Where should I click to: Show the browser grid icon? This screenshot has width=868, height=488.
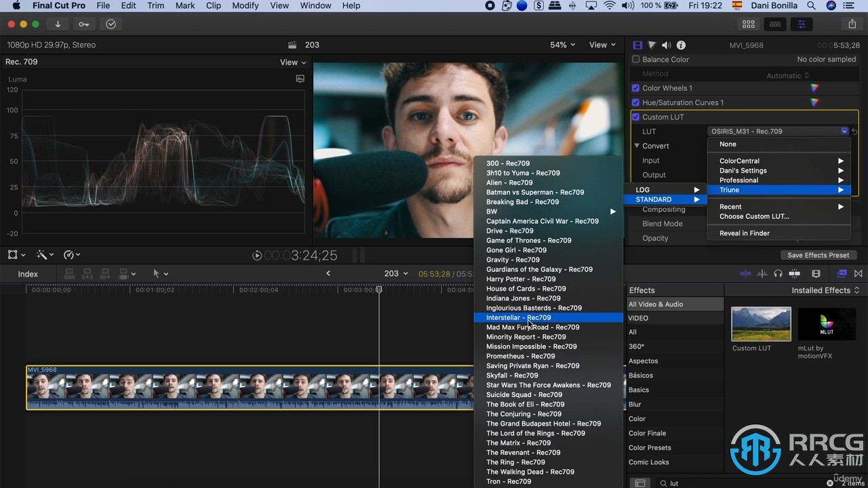[749, 24]
